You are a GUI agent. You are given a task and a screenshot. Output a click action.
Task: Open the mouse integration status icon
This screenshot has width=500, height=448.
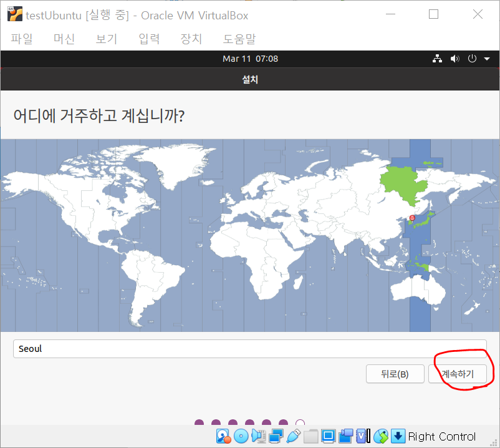(381, 436)
